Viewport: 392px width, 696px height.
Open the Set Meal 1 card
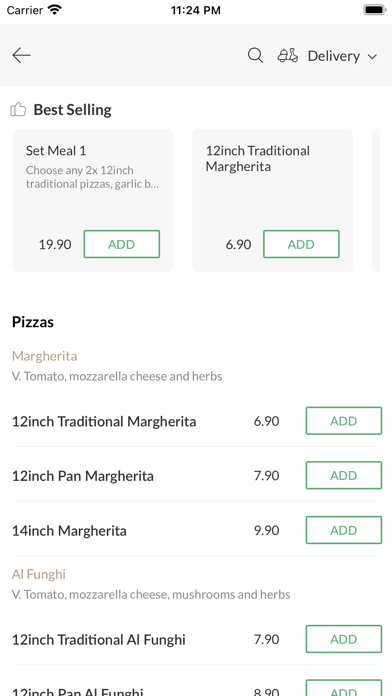pyautogui.click(x=93, y=201)
